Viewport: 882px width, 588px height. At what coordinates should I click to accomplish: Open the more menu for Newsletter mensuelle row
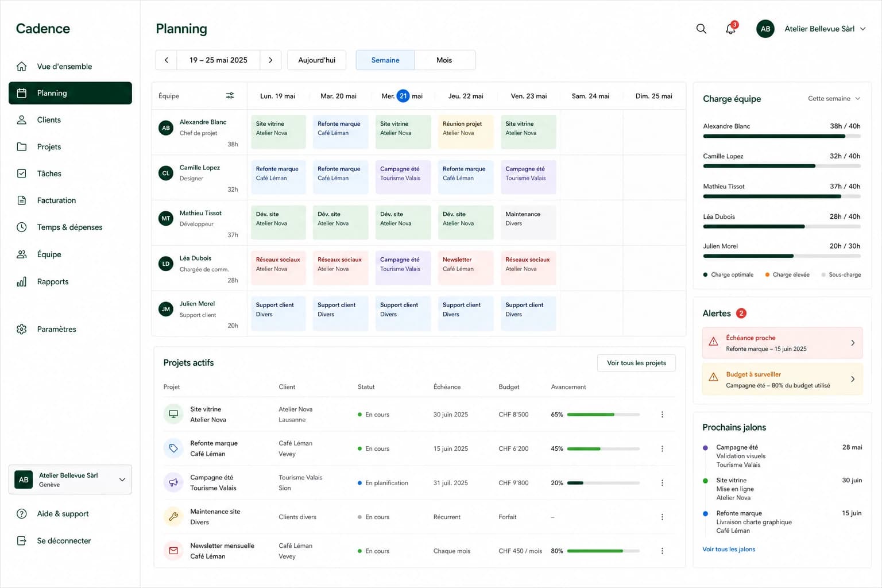[x=662, y=551]
